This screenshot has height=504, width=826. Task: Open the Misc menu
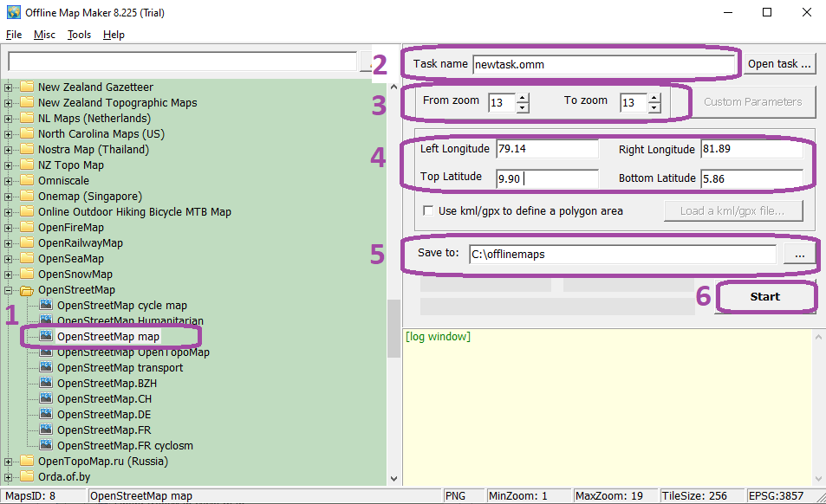(44, 35)
